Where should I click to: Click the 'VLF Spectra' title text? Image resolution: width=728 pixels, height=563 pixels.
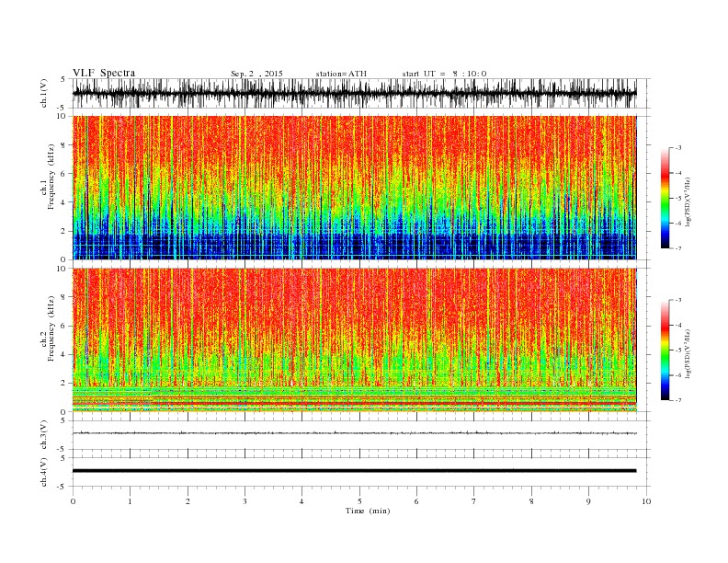point(104,73)
